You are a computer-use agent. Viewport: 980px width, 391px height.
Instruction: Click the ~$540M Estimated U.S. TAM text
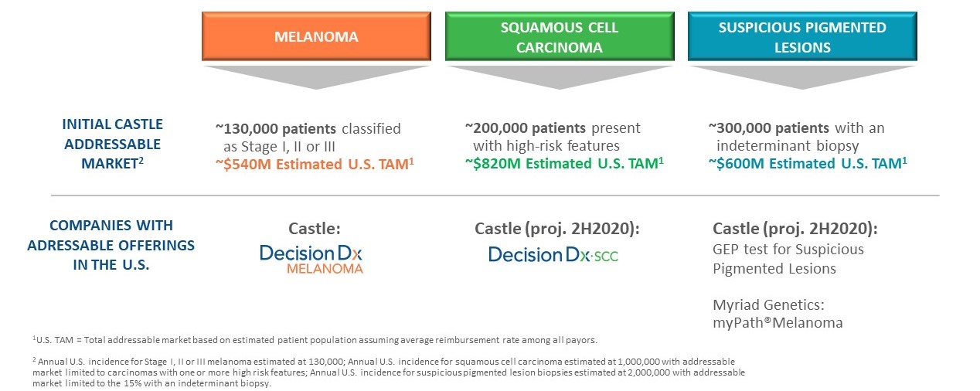(314, 164)
